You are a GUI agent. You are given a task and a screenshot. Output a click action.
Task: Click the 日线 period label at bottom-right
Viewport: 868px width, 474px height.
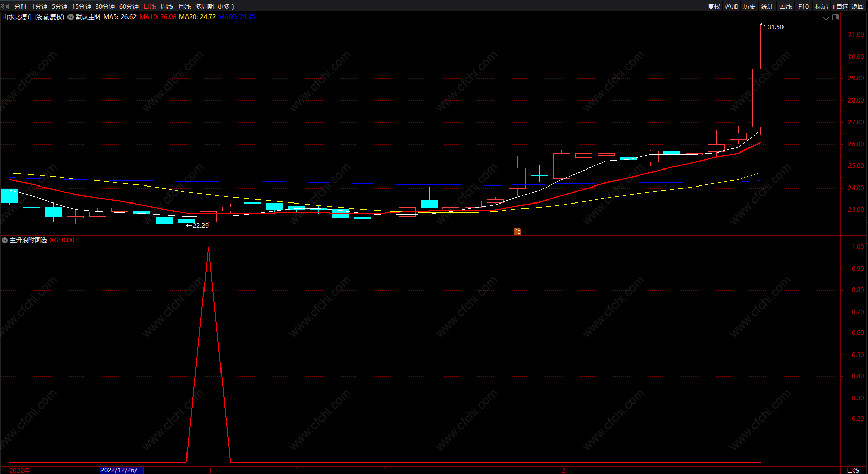853,470
